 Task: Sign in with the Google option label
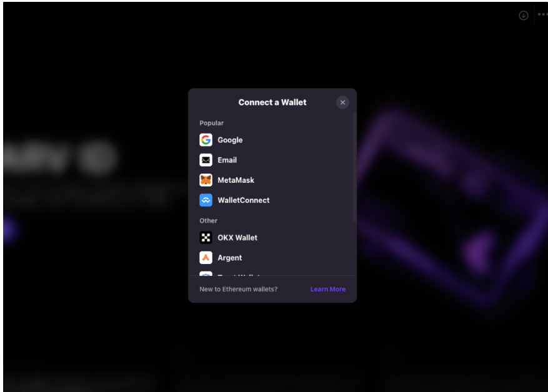click(230, 140)
